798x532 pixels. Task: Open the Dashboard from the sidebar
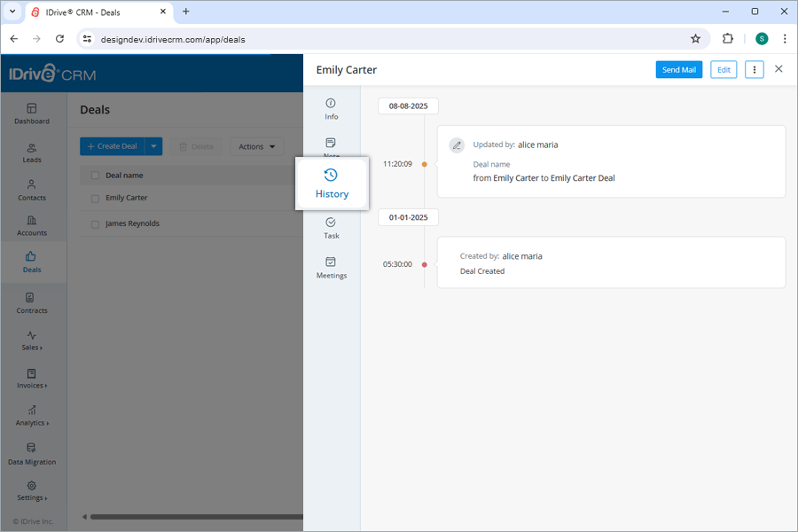(x=32, y=114)
